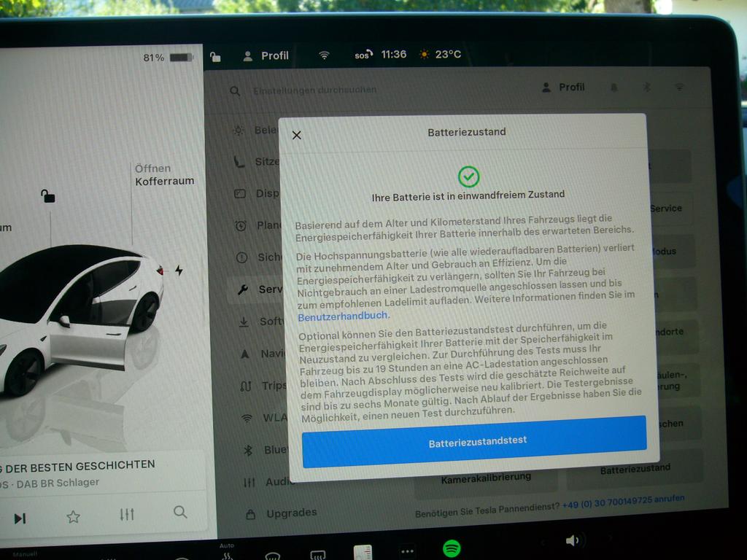Open the Navigation settings menu
Viewport: 747px width, 560px height.
[262, 354]
